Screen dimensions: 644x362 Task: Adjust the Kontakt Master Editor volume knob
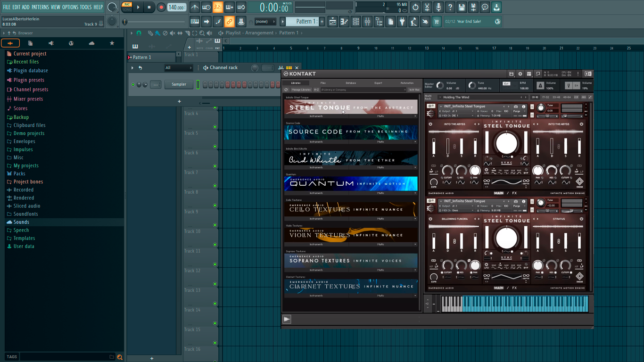pos(440,85)
